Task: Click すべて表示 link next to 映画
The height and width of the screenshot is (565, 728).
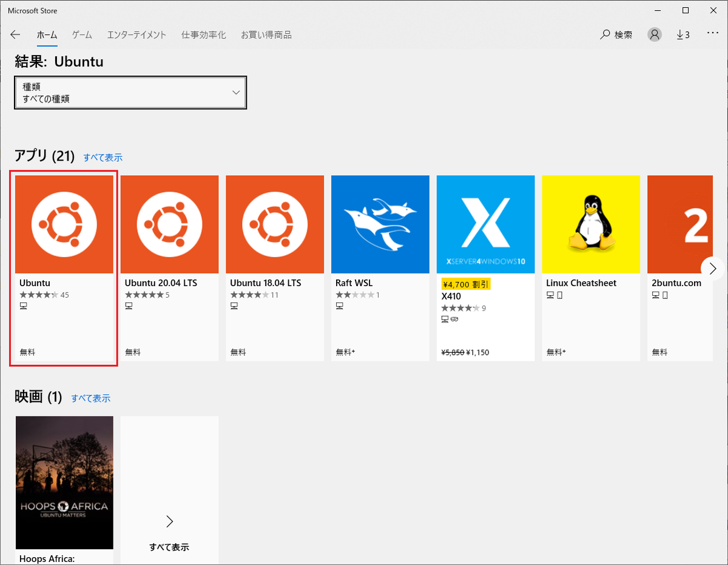Action: click(91, 398)
